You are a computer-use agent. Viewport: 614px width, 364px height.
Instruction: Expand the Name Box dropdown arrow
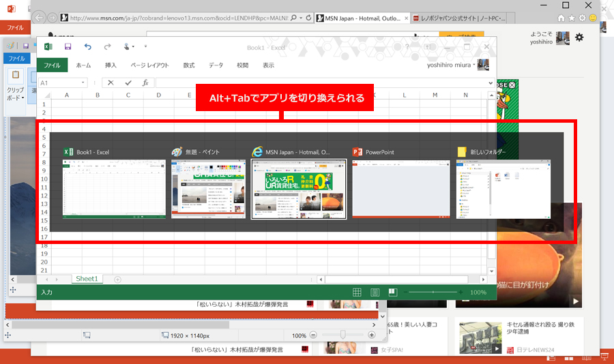pos(83,82)
